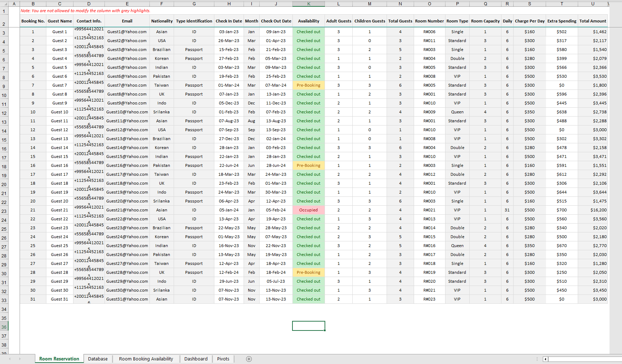Viewport: 622px width, 364px height.
Task: Select check-out date 05-Jul-23
Action: coord(276,281)
